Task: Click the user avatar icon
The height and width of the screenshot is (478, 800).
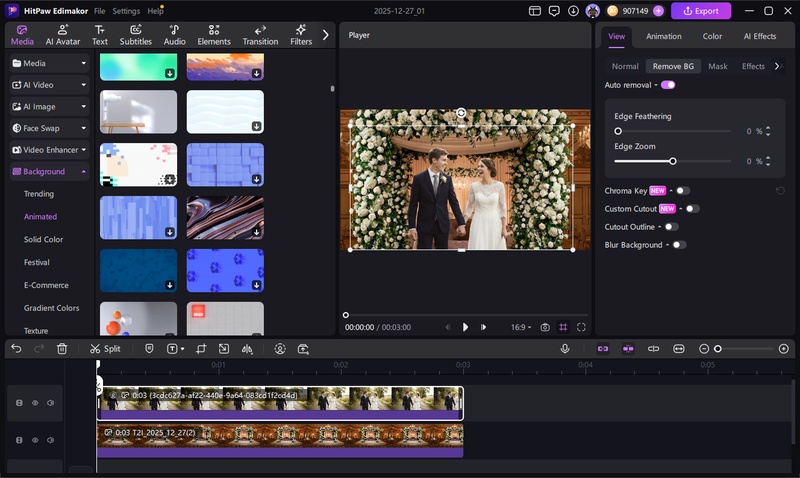Action: pyautogui.click(x=592, y=11)
